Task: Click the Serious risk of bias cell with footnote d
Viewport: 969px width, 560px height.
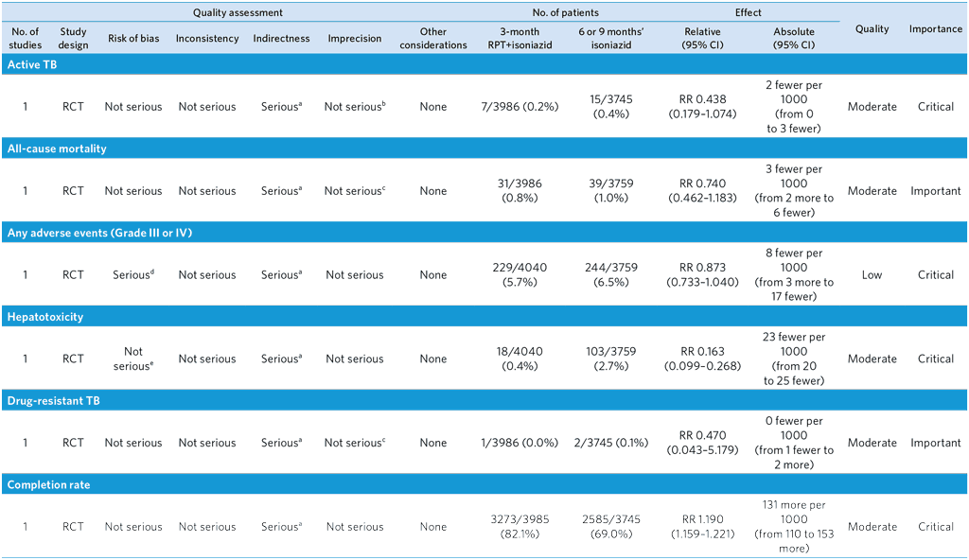Action: 133,275
